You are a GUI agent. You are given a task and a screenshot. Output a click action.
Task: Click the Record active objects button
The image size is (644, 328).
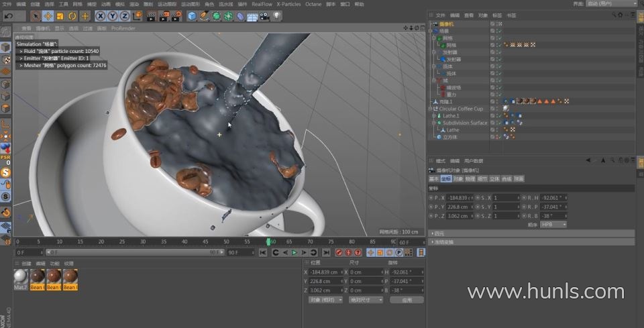coord(339,252)
